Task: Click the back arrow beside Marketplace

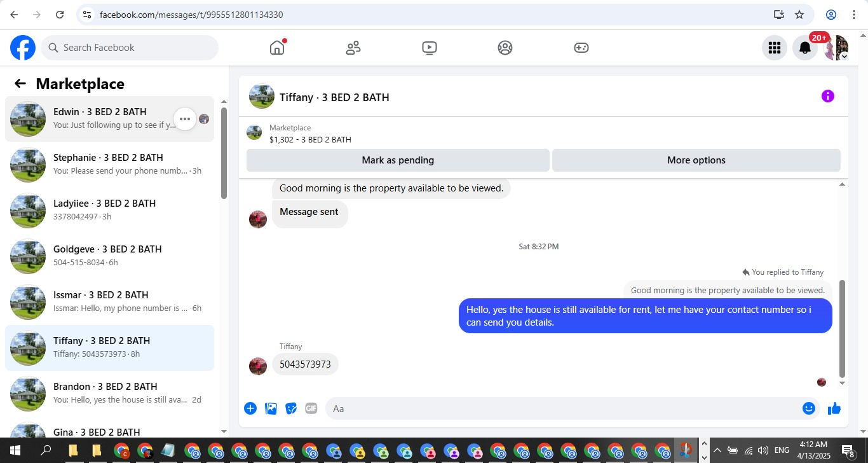Action: pos(20,83)
